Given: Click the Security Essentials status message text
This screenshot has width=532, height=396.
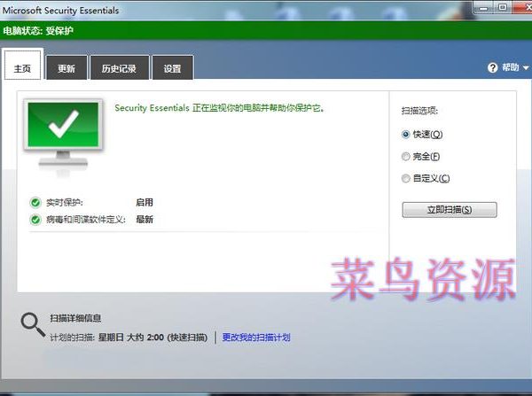Looking at the screenshot, I should tap(220, 108).
